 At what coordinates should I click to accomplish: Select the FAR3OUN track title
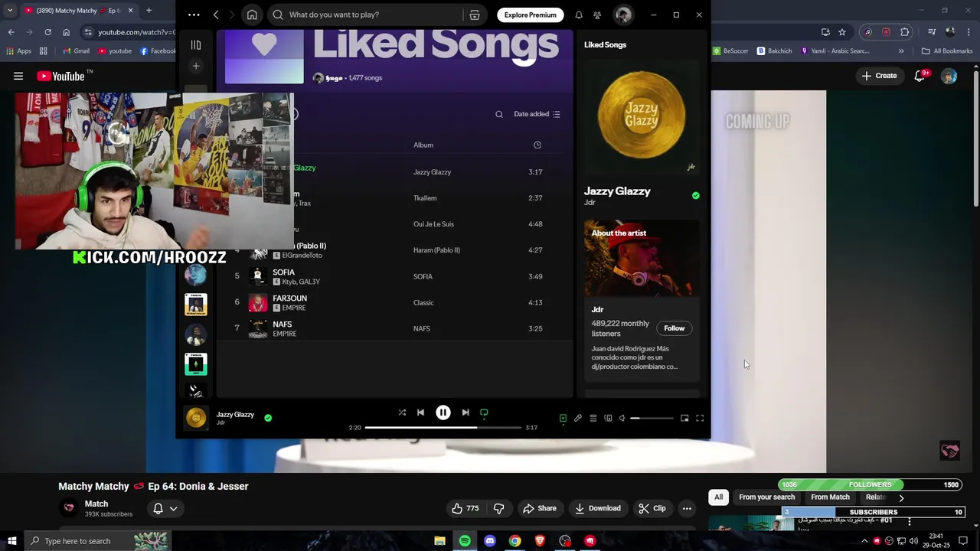(x=289, y=298)
